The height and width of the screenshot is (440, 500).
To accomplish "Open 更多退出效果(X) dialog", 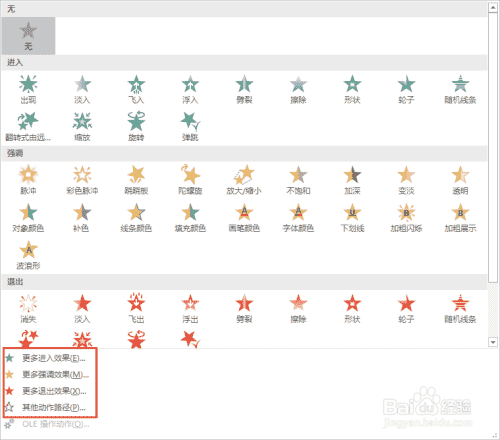I will [x=50, y=391].
